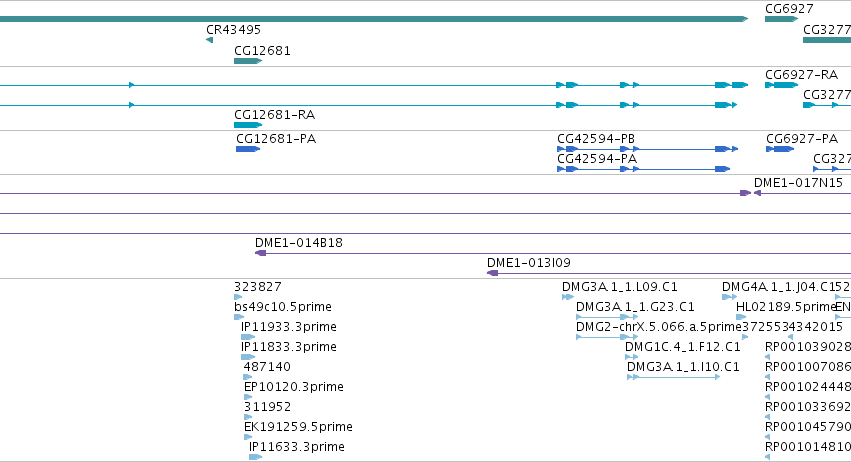This screenshot has height=462, width=851.
Task: Open the DMG3A.1_1.L09.C1 label
Action: pyautogui.click(x=620, y=286)
